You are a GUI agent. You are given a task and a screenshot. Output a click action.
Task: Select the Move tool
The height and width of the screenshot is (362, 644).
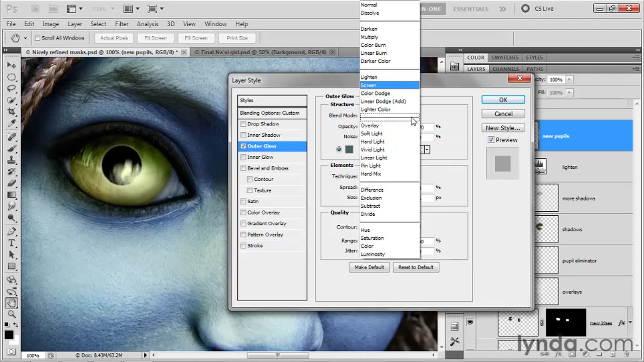coord(11,65)
